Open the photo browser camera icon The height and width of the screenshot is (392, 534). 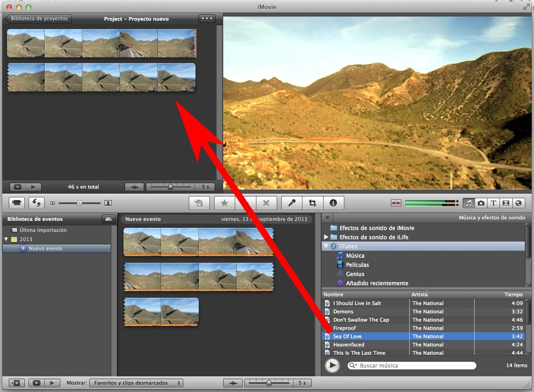click(481, 203)
